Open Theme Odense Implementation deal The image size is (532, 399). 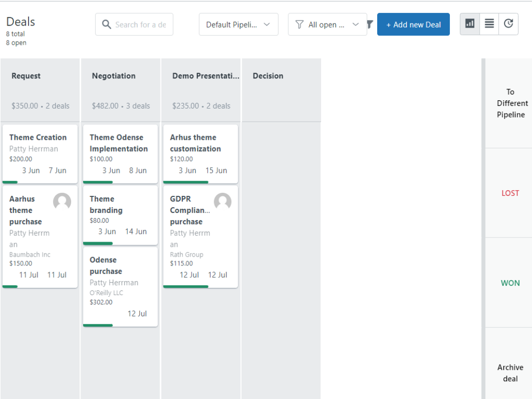(x=121, y=154)
